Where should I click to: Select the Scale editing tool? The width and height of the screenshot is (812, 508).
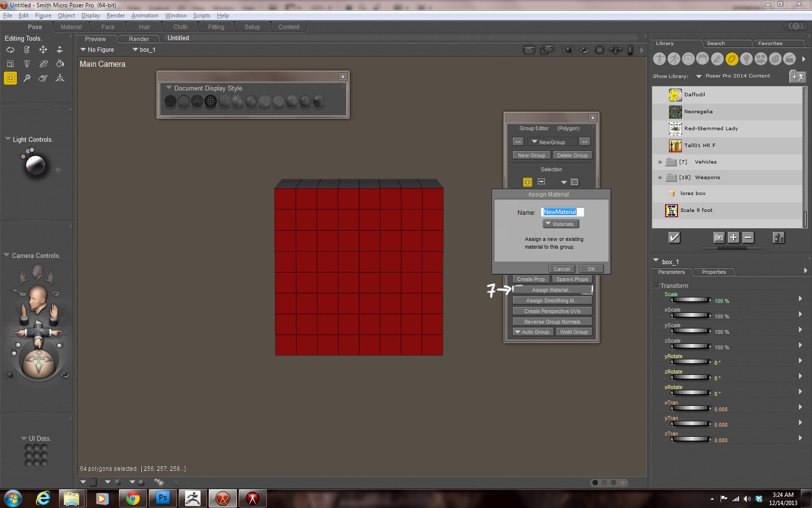tap(10, 64)
